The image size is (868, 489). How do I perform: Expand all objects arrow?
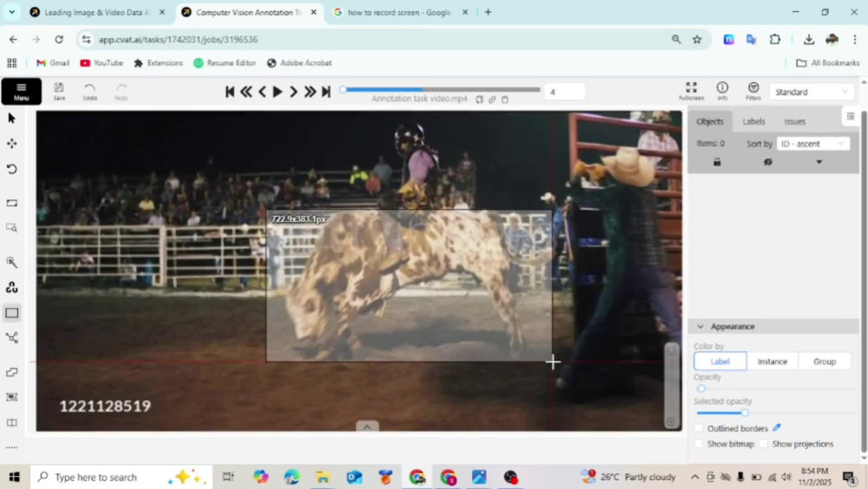pos(819,162)
